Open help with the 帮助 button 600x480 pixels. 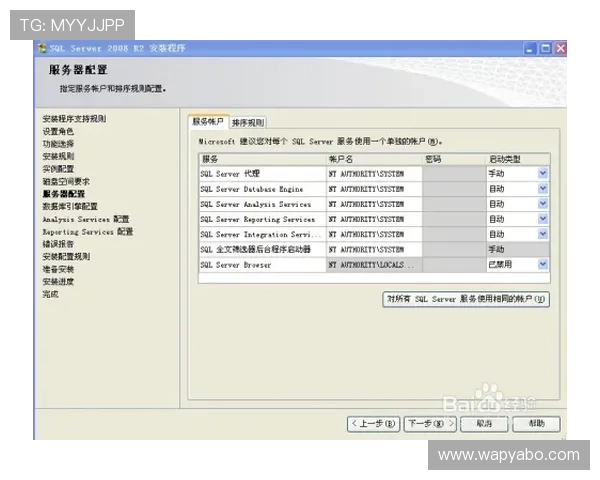(x=537, y=424)
